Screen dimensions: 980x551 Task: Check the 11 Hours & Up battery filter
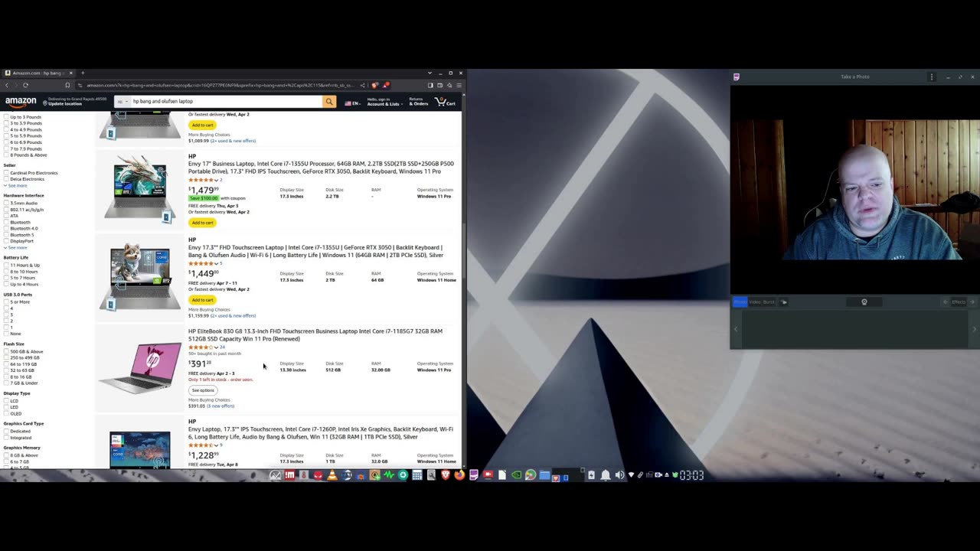(7, 265)
